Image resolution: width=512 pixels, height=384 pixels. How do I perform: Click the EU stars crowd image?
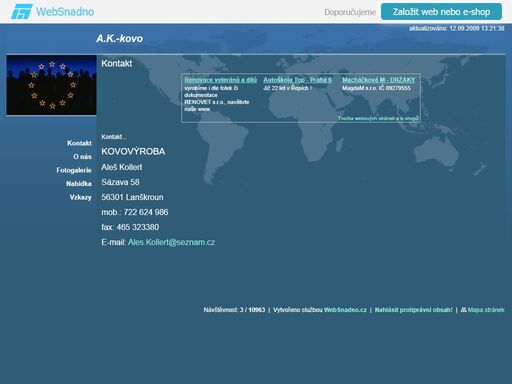(51, 85)
